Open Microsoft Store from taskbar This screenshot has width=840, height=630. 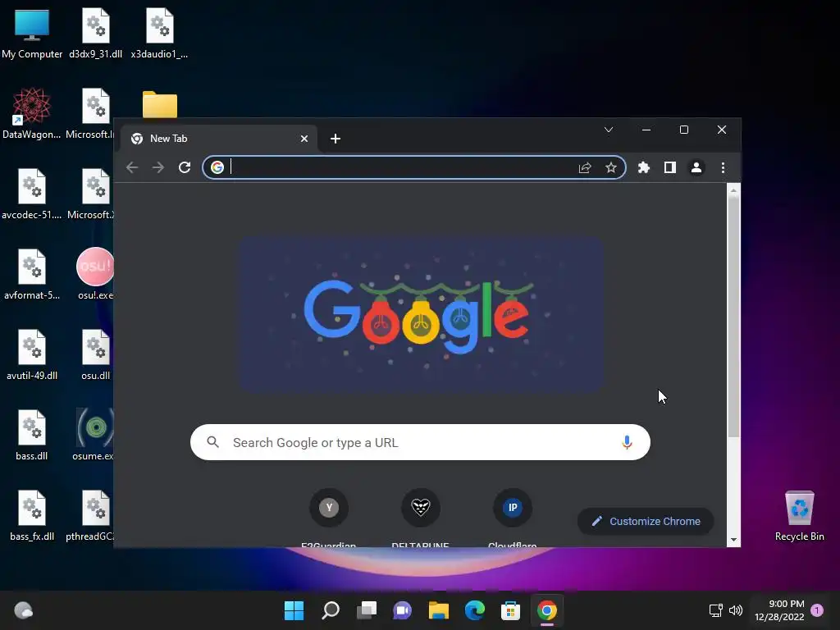(x=510, y=610)
